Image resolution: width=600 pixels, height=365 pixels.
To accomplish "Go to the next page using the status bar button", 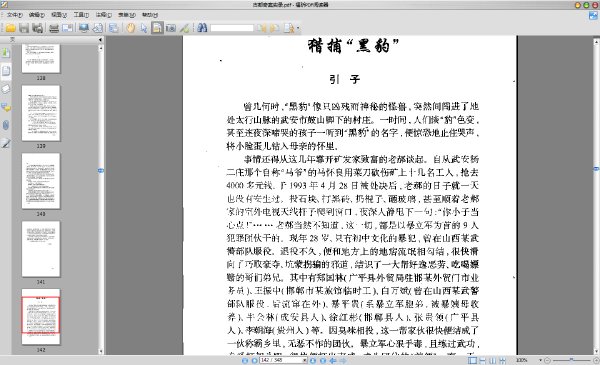I will [x=313, y=360].
